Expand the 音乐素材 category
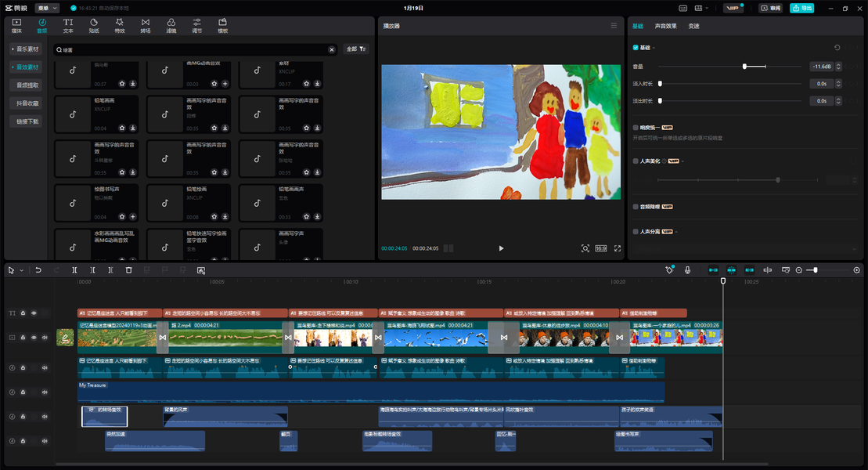 click(26, 49)
